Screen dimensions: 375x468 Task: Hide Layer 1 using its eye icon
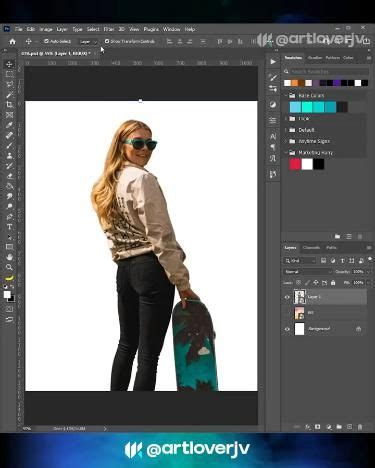(x=287, y=297)
